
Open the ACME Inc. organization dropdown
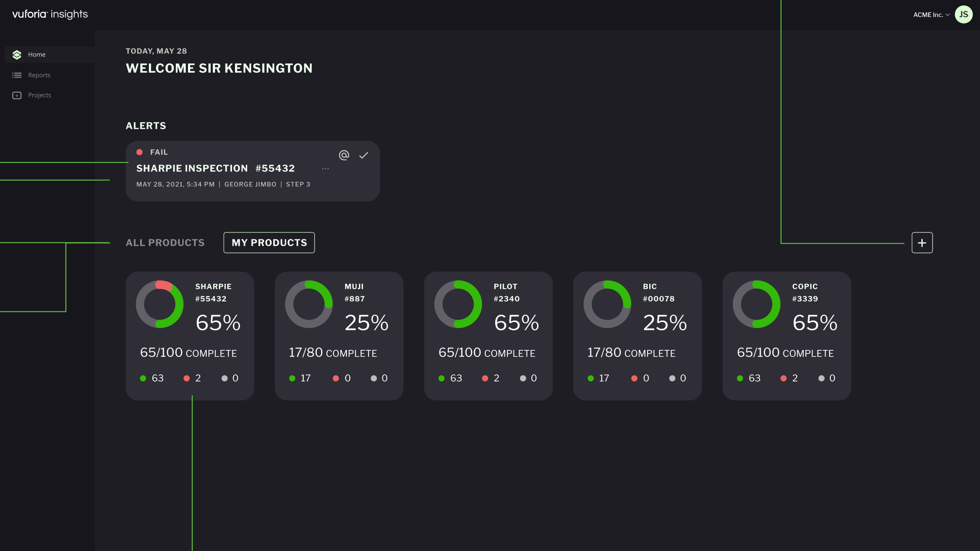(931, 15)
